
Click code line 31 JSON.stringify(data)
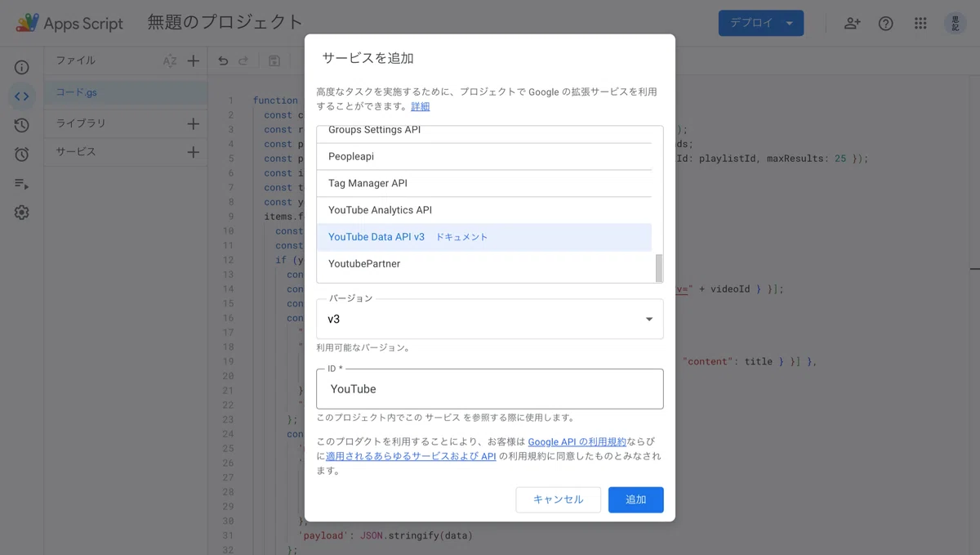pos(416,535)
